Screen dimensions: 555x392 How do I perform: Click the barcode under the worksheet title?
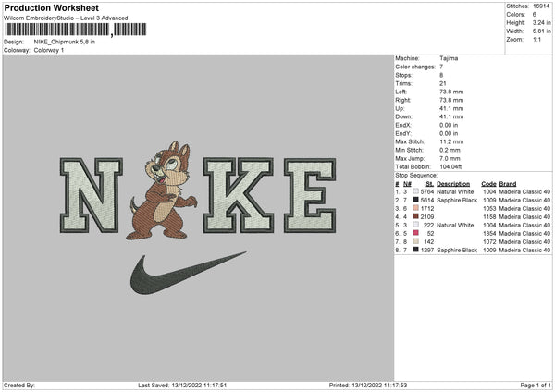(76, 30)
